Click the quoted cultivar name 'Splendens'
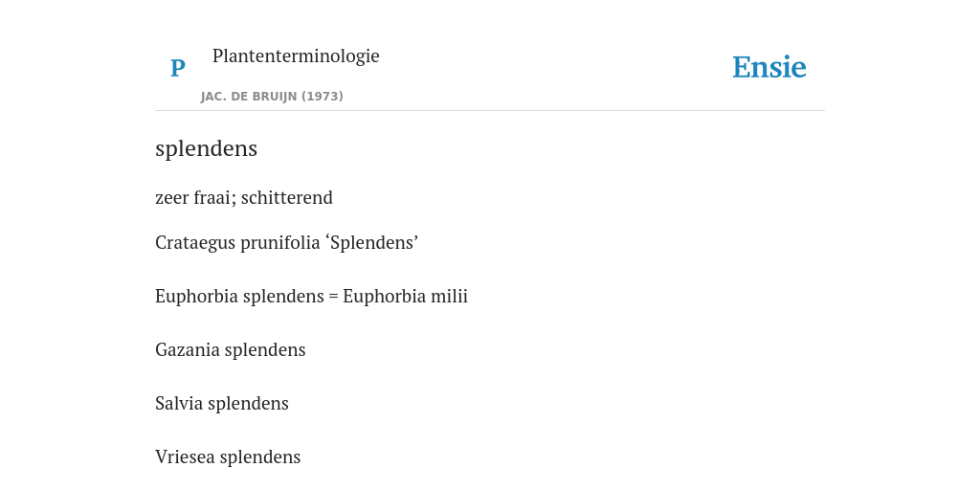The width and height of the screenshot is (980, 490). (372, 242)
